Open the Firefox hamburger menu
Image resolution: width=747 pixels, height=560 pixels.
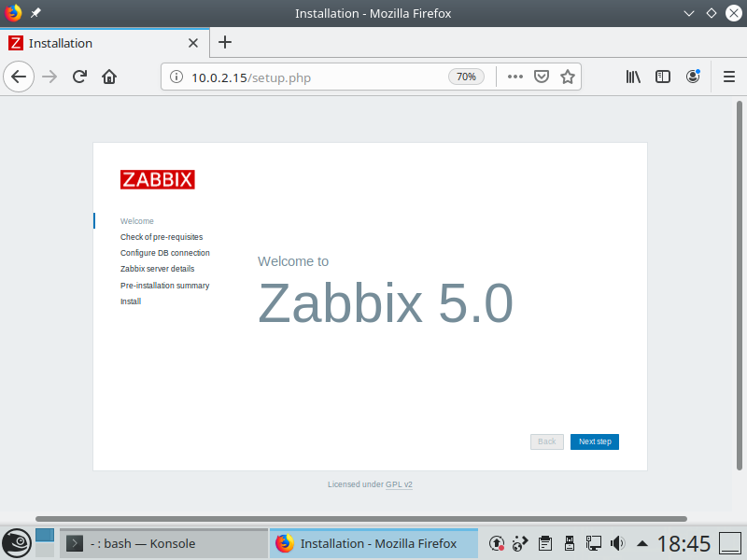pos(728,77)
